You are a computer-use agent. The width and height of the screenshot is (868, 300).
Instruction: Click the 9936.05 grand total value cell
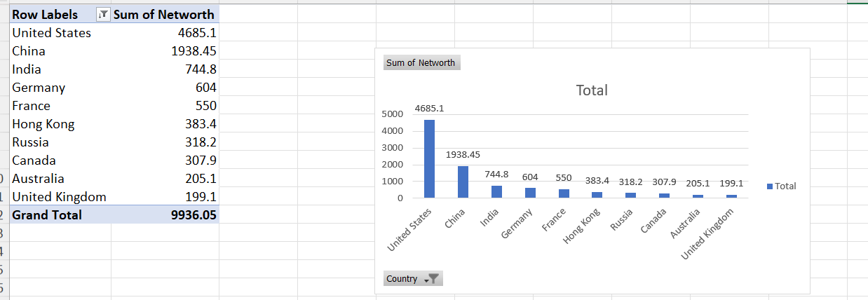click(194, 215)
